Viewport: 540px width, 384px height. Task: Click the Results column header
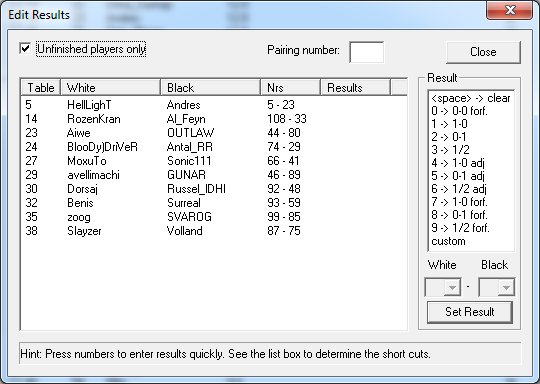(355, 87)
